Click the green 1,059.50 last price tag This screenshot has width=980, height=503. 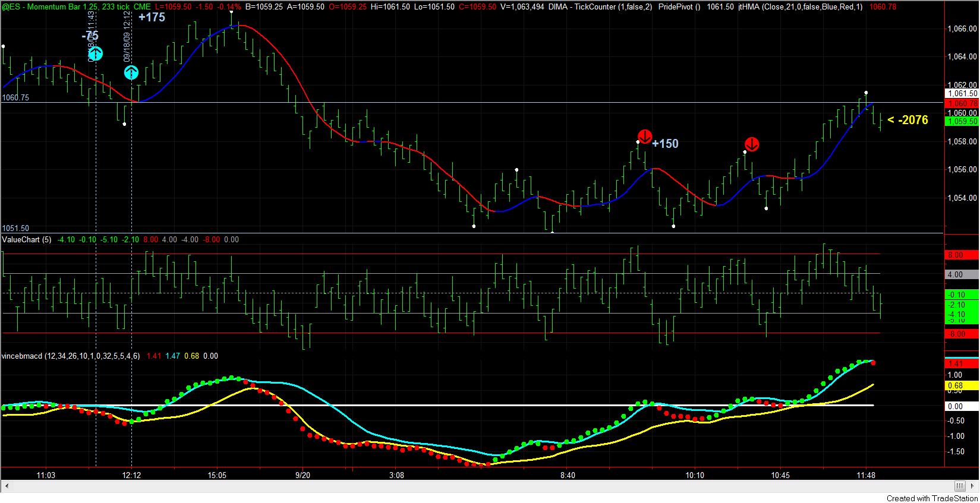[962, 121]
